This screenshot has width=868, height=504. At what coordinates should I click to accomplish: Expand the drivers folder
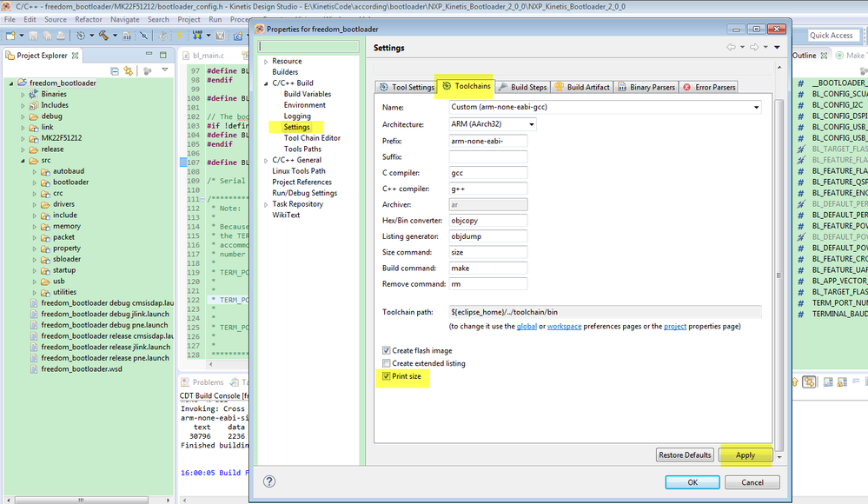click(35, 204)
